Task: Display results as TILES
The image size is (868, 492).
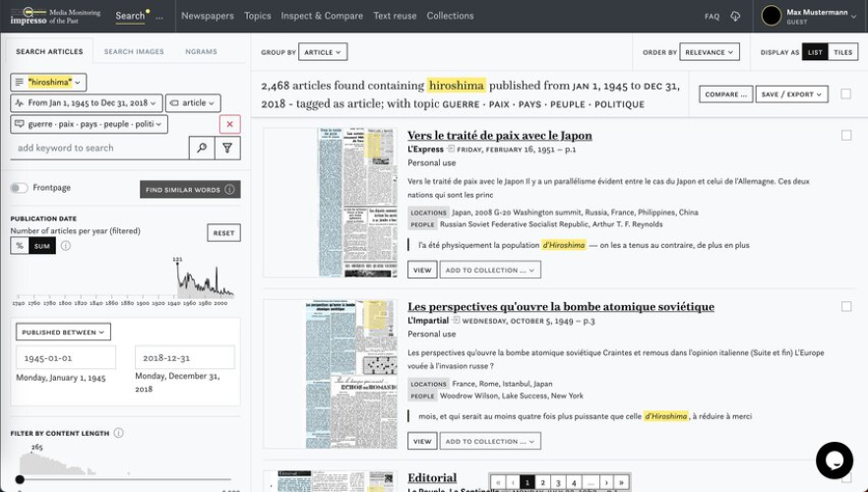Action: [x=842, y=52]
